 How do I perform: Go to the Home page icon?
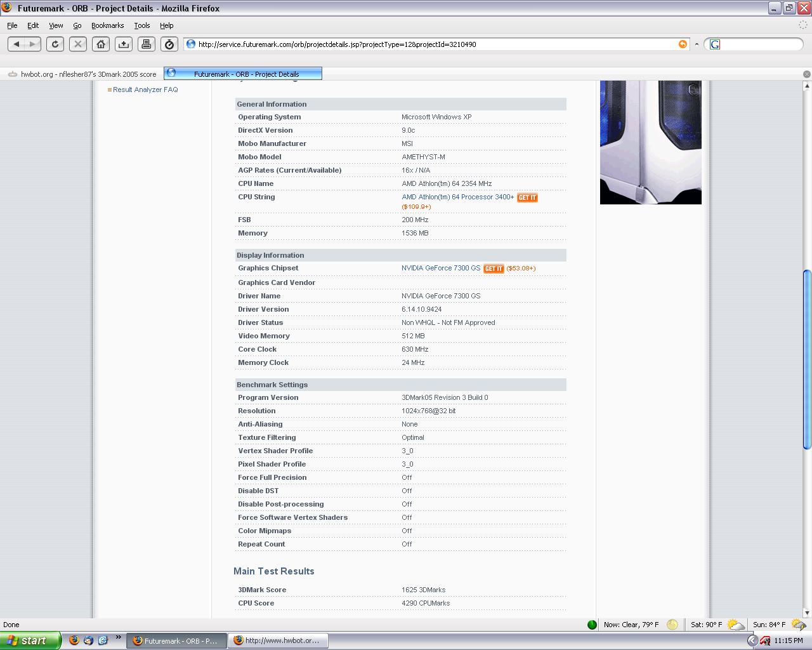(101, 44)
